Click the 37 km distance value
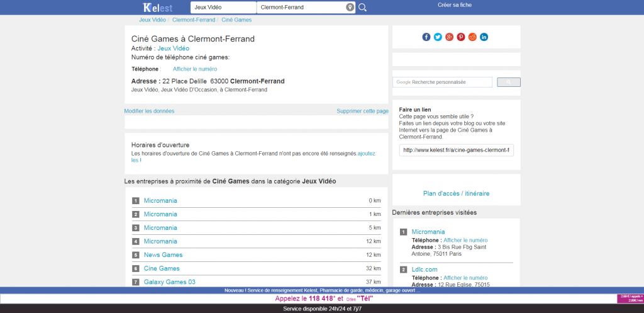Image resolution: width=644 pixels, height=313 pixels. (374, 282)
